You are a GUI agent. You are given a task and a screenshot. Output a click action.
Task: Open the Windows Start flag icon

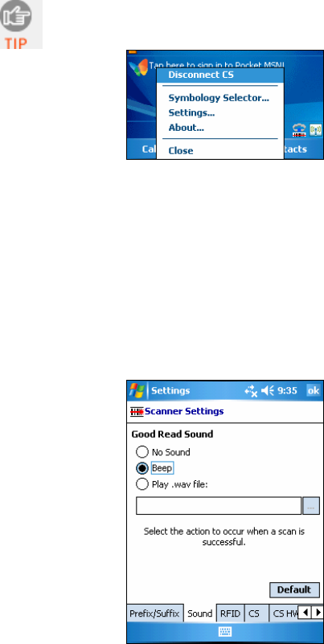(137, 390)
